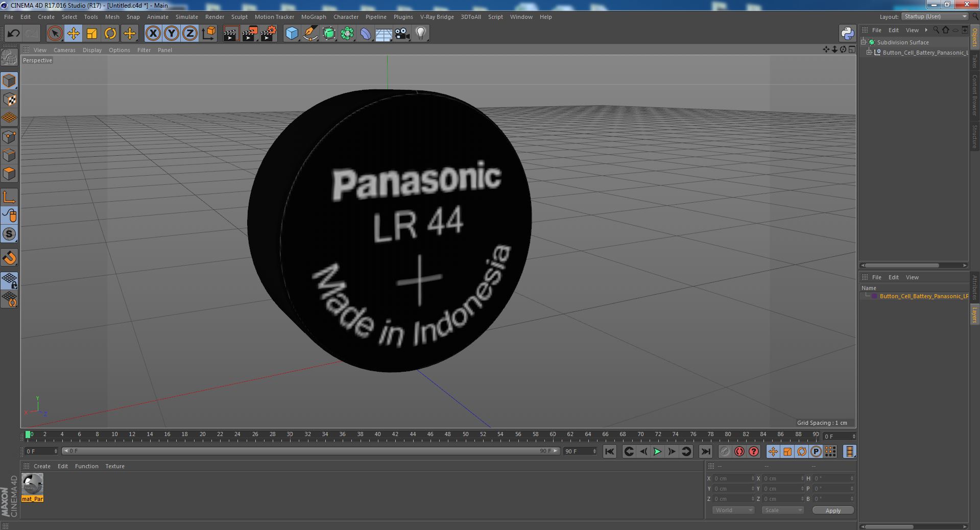Add a Cube primitive object
Image resolution: width=980 pixels, height=530 pixels.
click(x=292, y=34)
